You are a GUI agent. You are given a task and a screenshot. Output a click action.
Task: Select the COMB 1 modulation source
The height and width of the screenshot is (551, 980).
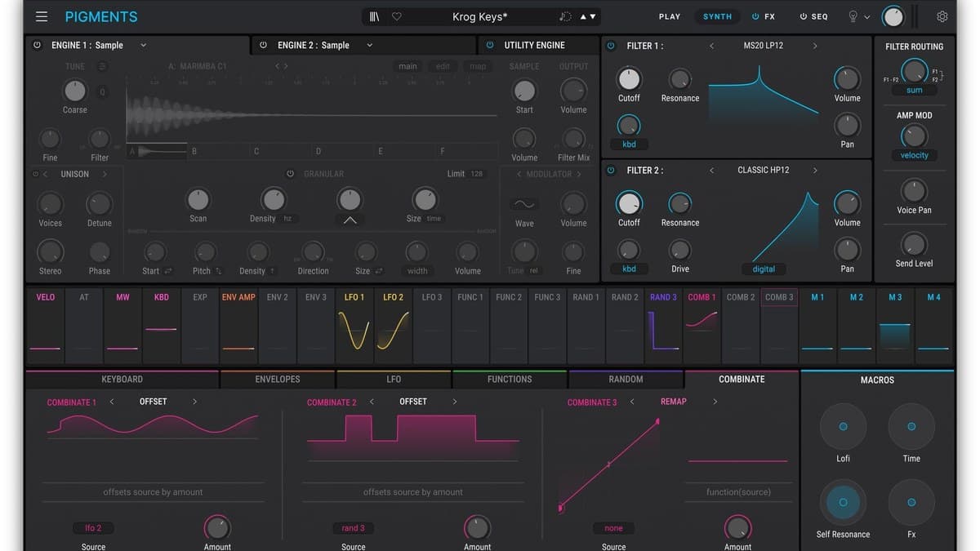coord(702,324)
